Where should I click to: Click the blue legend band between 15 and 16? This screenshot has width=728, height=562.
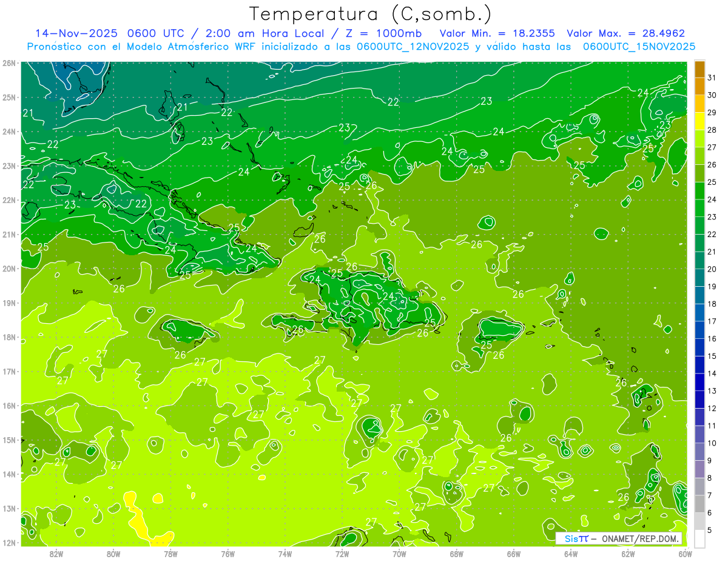[699, 347]
